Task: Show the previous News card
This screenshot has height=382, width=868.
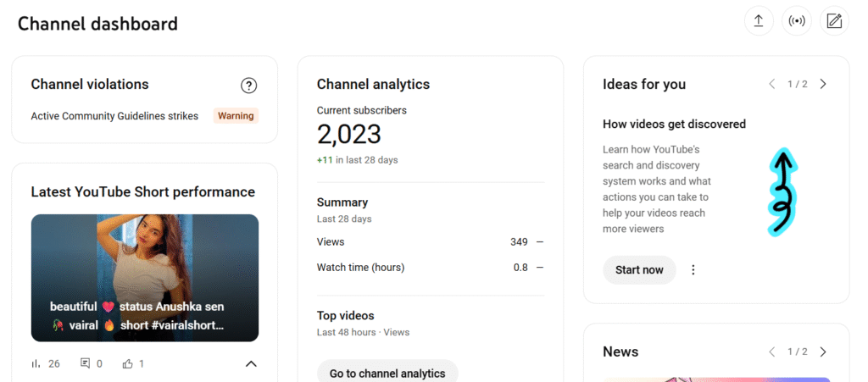Action: pos(771,352)
